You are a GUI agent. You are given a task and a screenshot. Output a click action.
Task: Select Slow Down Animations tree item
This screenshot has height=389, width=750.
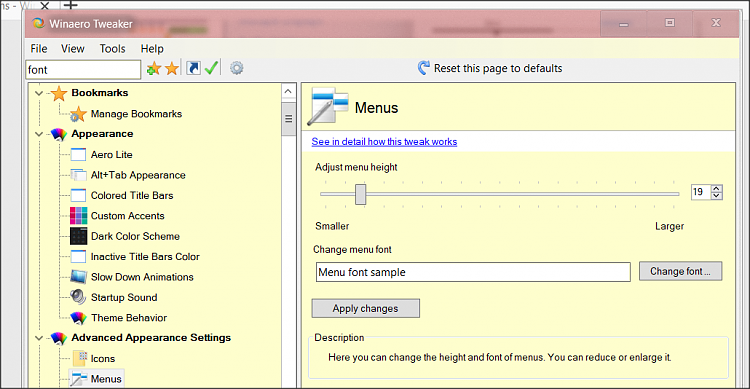coord(142,277)
